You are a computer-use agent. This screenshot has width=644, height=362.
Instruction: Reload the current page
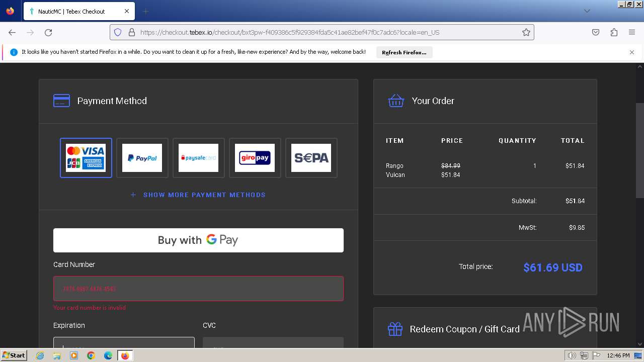click(48, 32)
